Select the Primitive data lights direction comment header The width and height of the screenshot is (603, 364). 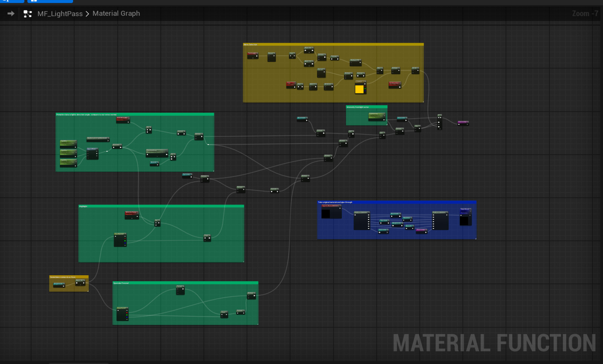(135, 114)
